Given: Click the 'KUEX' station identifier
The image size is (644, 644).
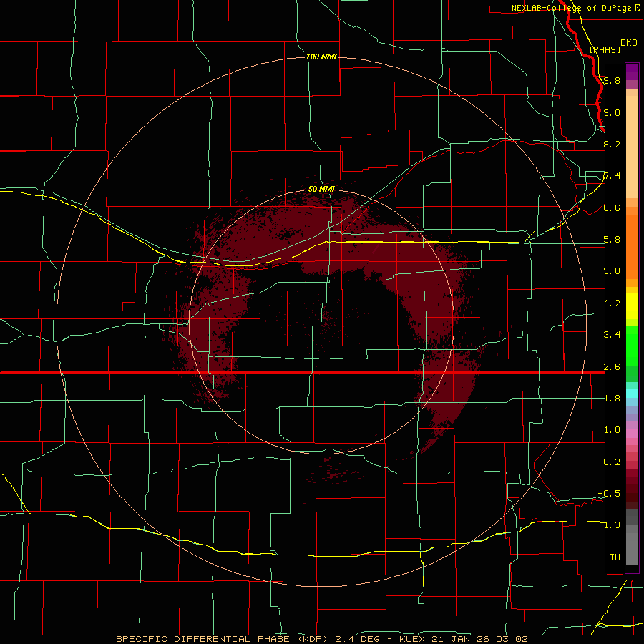Looking at the screenshot, I should coord(412,639).
